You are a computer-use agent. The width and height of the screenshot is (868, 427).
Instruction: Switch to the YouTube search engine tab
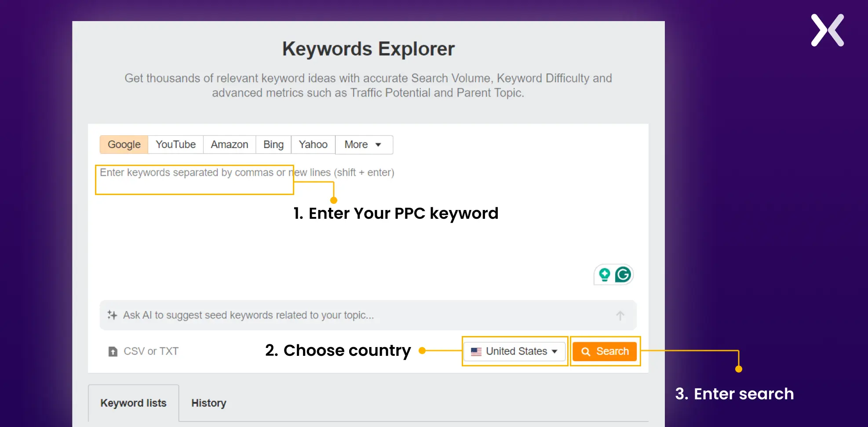coord(175,145)
